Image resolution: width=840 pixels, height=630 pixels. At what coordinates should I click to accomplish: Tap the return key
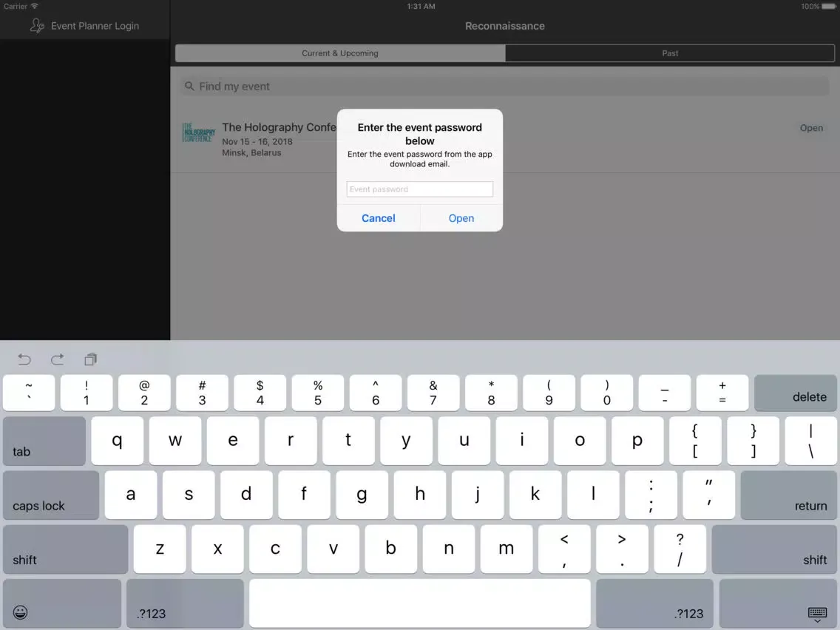tap(788, 495)
